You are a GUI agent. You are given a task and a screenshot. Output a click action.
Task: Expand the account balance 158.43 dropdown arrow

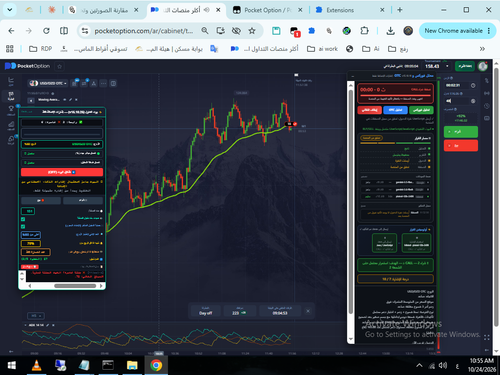pos(447,66)
